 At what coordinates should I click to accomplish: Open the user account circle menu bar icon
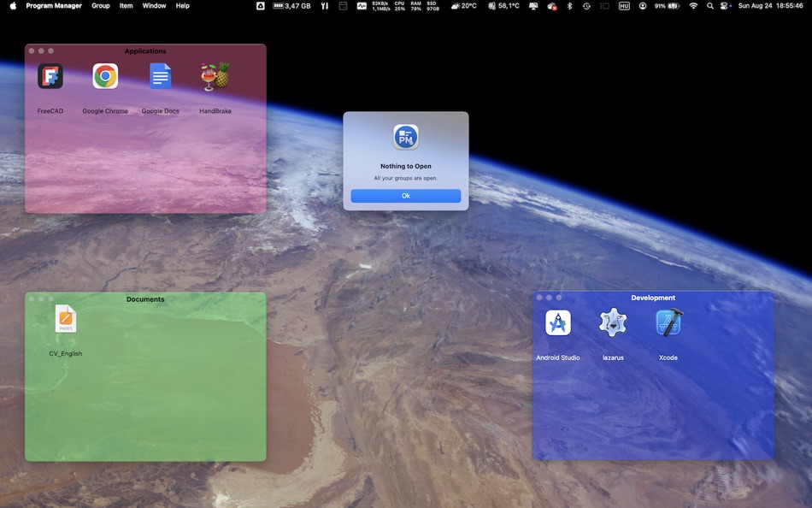point(642,6)
